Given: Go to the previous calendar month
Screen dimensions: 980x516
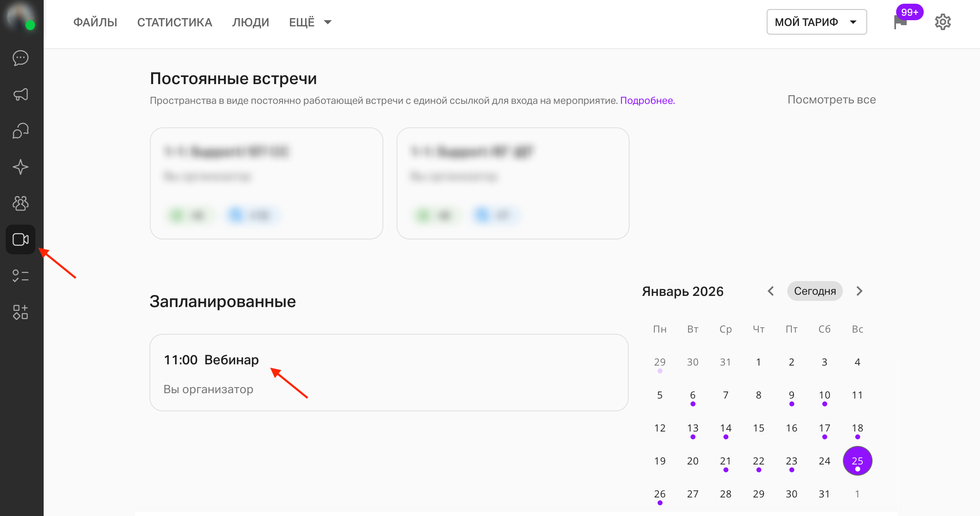Looking at the screenshot, I should pos(771,291).
